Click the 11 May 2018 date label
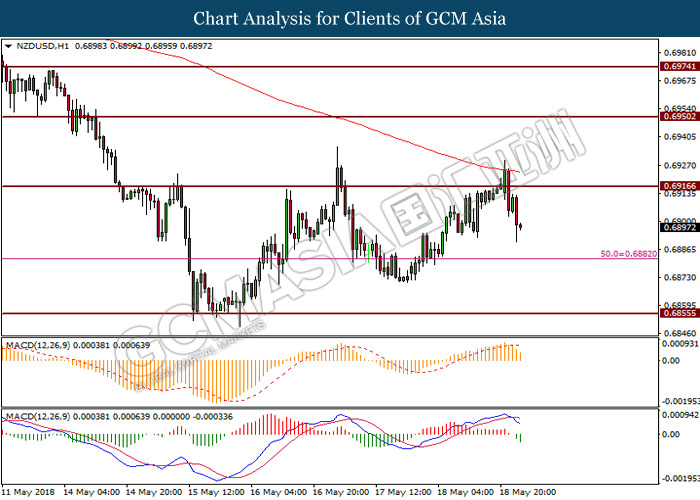Image resolution: width=700 pixels, height=500 pixels. point(28,492)
